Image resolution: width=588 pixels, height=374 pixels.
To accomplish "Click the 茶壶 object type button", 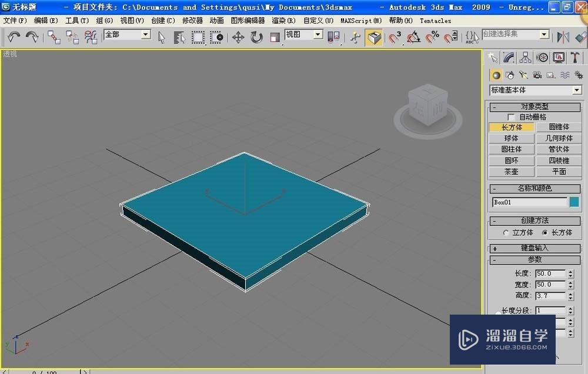I will click(x=512, y=172).
